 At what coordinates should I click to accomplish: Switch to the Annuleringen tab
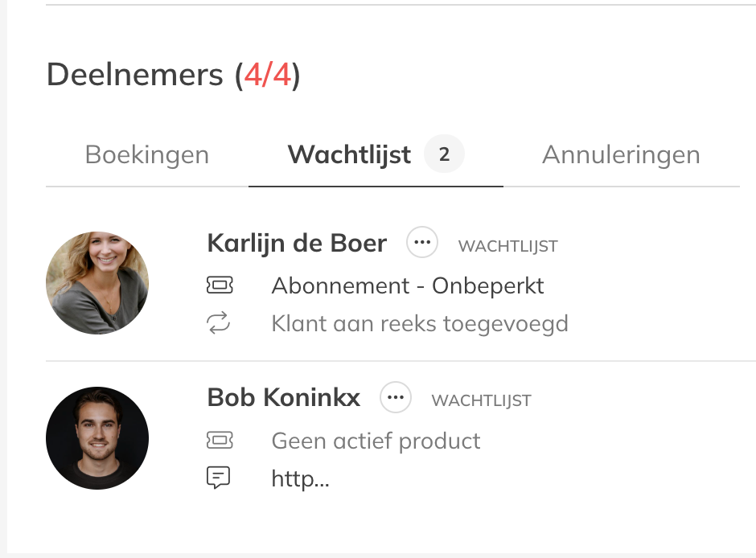621,154
